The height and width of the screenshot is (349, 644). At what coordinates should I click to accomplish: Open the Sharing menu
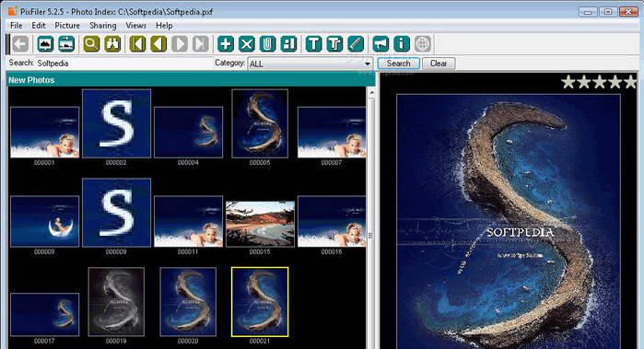coord(102,26)
